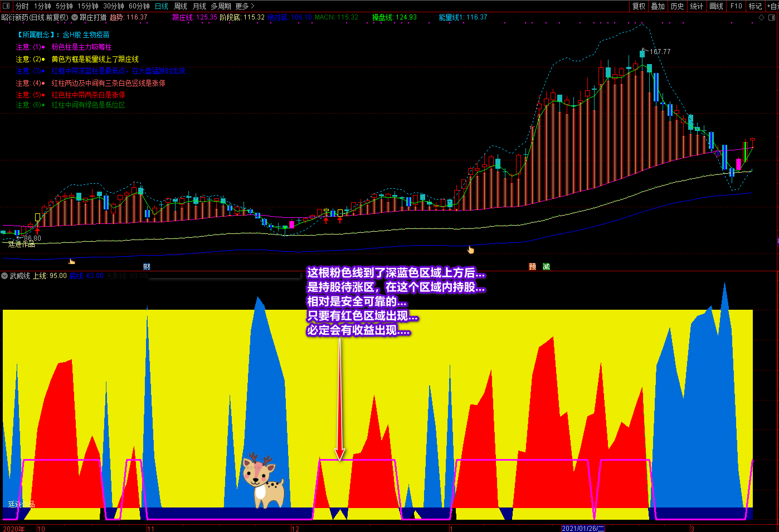The image size is (779, 532).
Task: Switch to the 分时 intraday tab
Action: pyautogui.click(x=22, y=6)
